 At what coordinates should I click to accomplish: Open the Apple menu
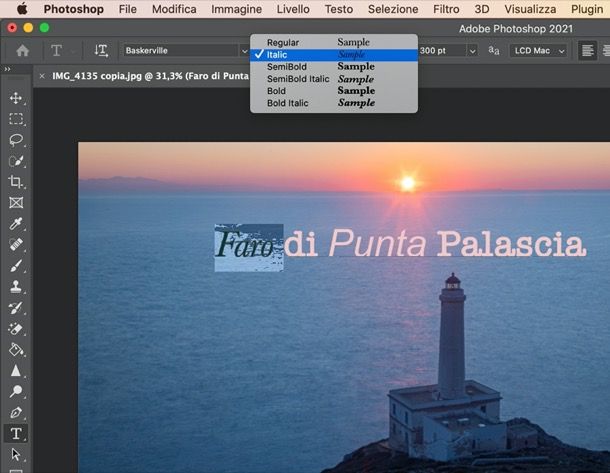pos(22,9)
